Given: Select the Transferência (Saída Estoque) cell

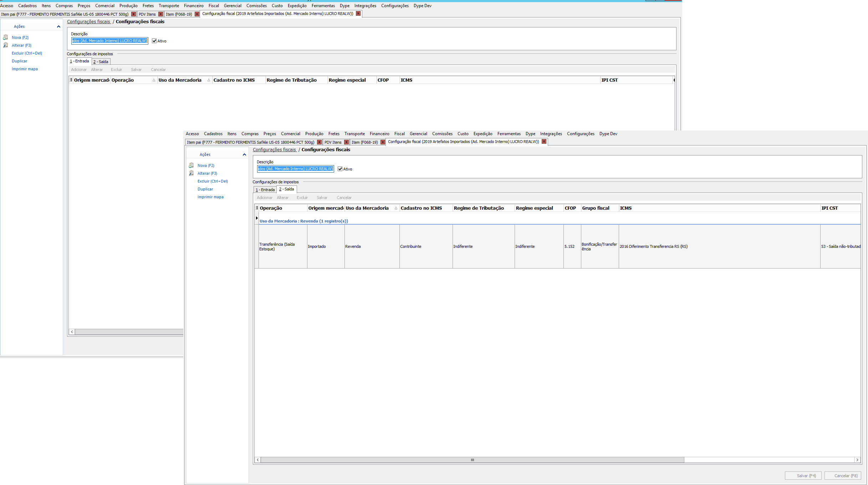Looking at the screenshot, I should point(283,246).
